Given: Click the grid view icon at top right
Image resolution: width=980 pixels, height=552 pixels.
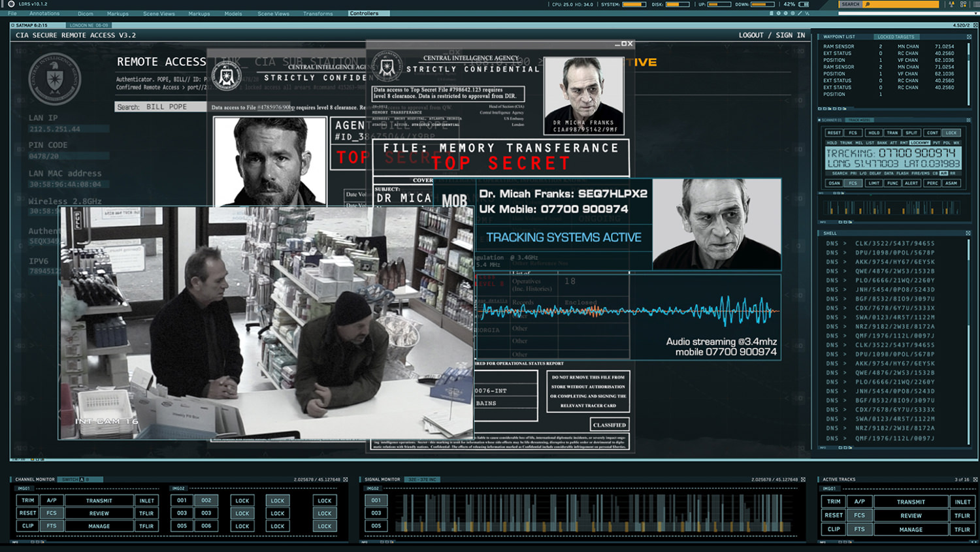Looking at the screenshot, I should (963, 4).
